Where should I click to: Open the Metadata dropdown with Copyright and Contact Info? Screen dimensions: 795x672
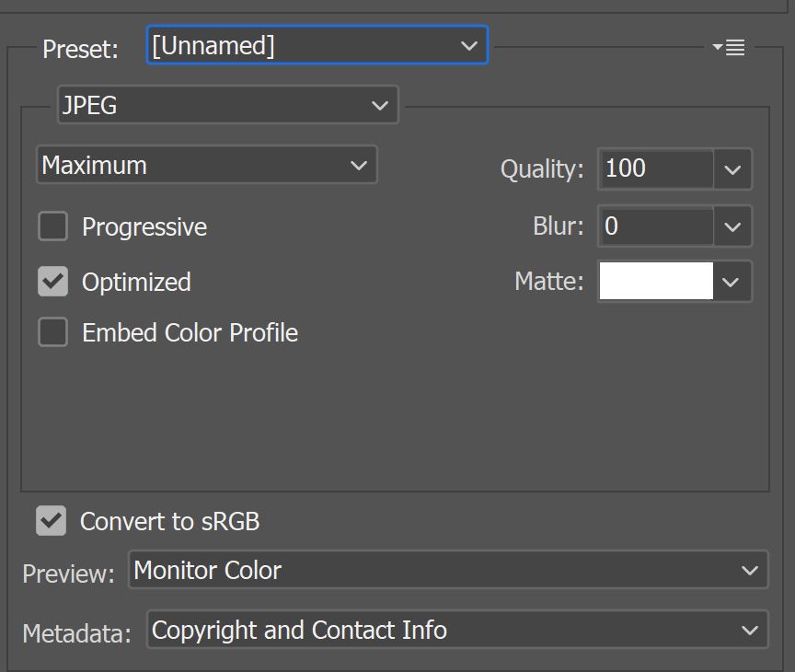457,630
